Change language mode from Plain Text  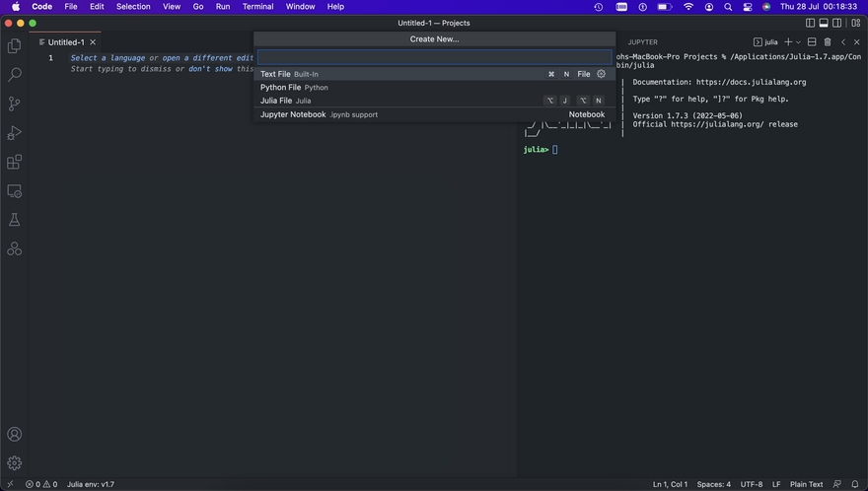point(806,484)
